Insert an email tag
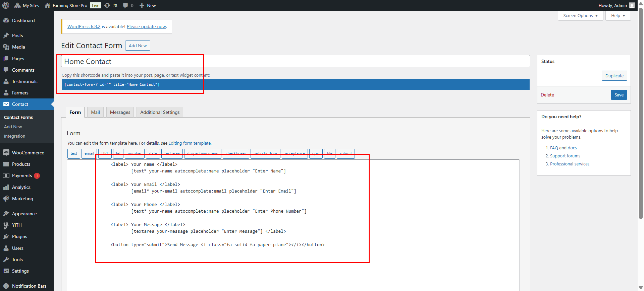The image size is (644, 291). pyautogui.click(x=89, y=153)
